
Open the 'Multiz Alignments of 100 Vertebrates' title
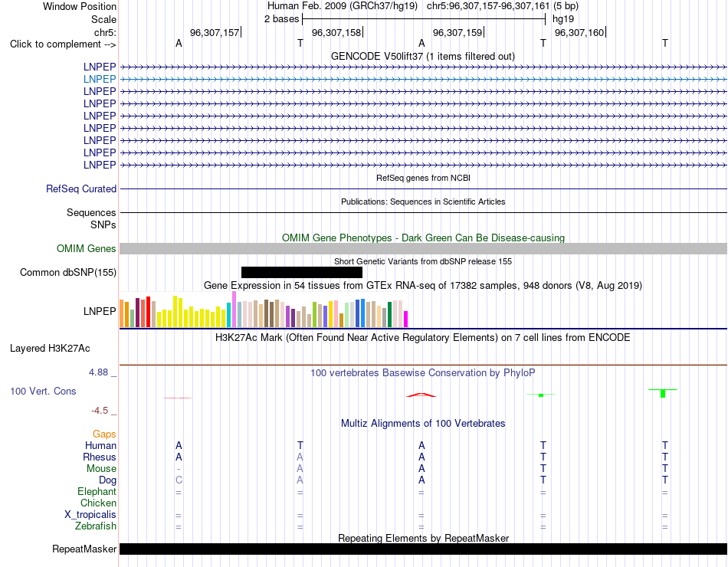(x=423, y=424)
